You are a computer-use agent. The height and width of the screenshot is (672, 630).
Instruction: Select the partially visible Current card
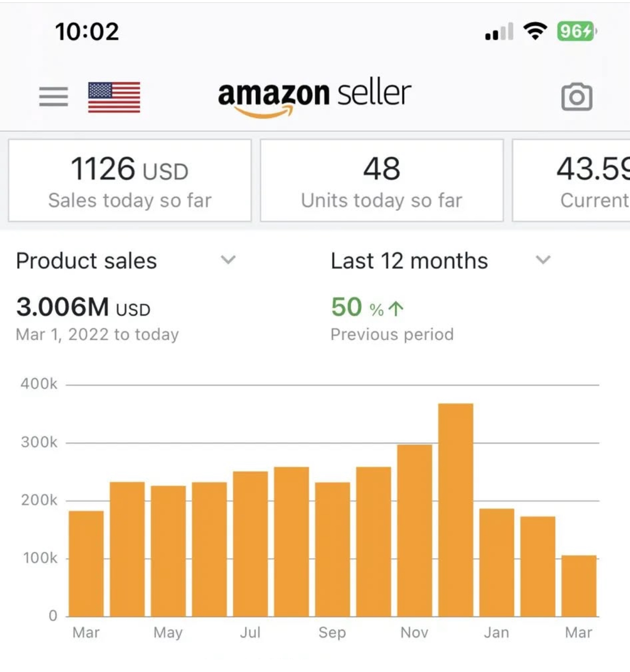[x=571, y=181]
